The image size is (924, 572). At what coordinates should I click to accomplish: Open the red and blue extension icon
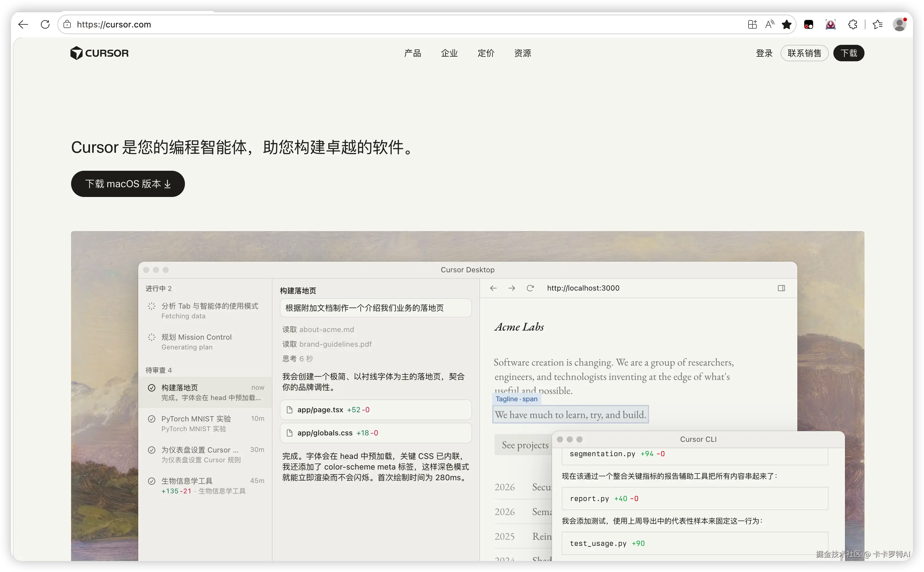coord(831,25)
